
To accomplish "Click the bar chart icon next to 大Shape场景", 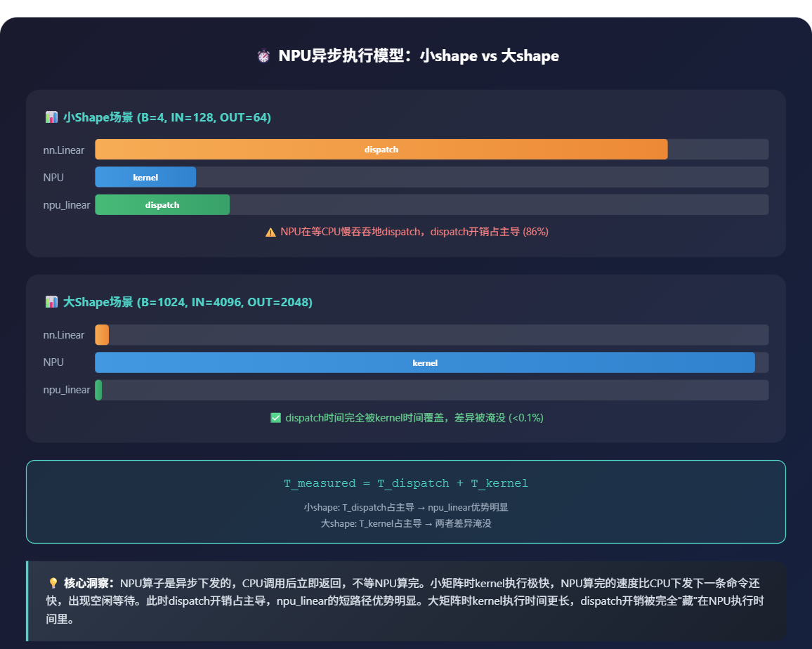I will coord(51,301).
